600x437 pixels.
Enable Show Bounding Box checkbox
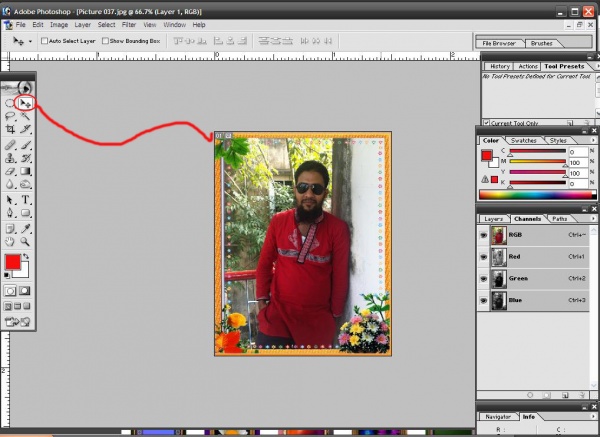pyautogui.click(x=105, y=41)
